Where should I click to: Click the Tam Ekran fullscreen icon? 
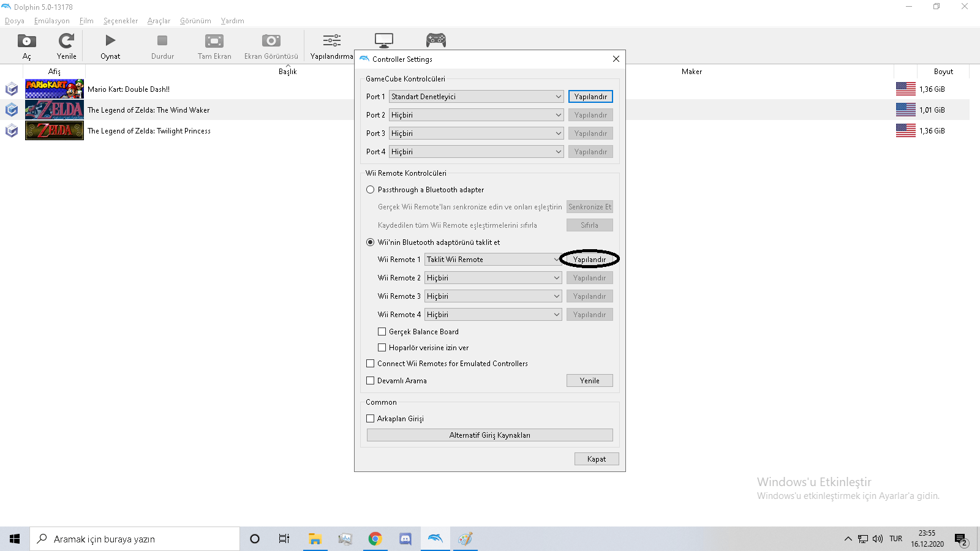(x=214, y=41)
